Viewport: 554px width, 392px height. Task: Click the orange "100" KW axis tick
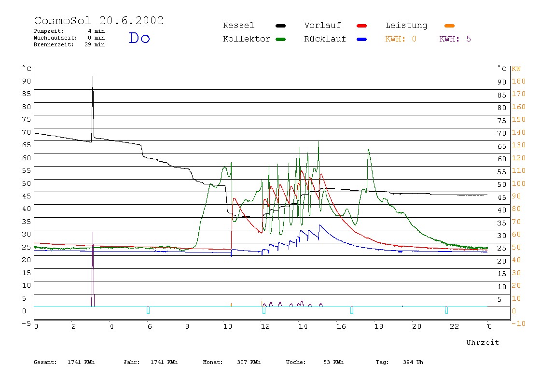coord(519,183)
